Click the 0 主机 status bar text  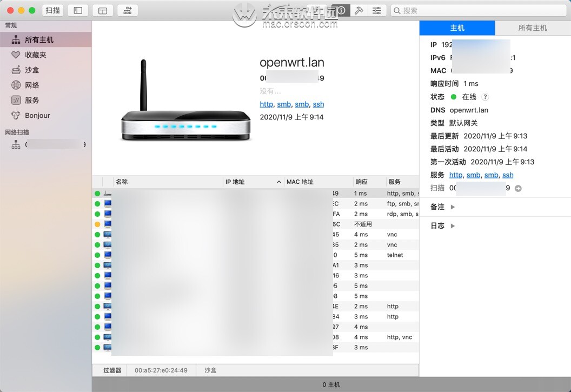click(x=331, y=385)
